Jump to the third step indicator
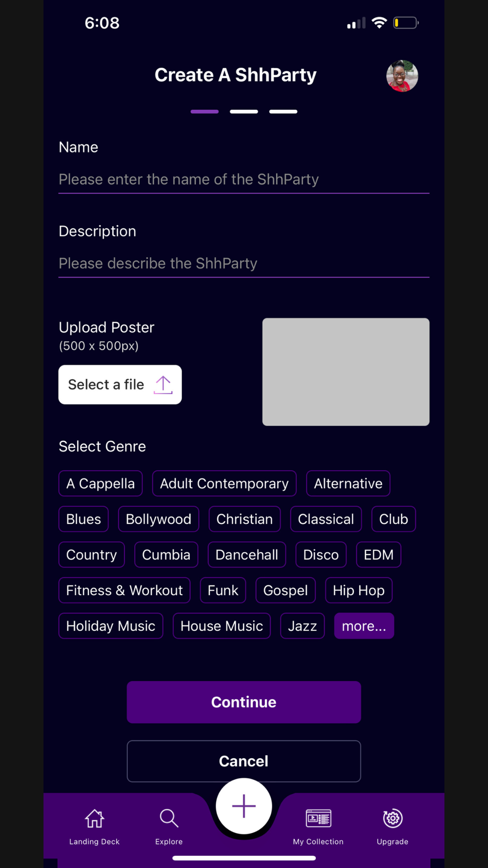This screenshot has width=488, height=868. (x=283, y=112)
